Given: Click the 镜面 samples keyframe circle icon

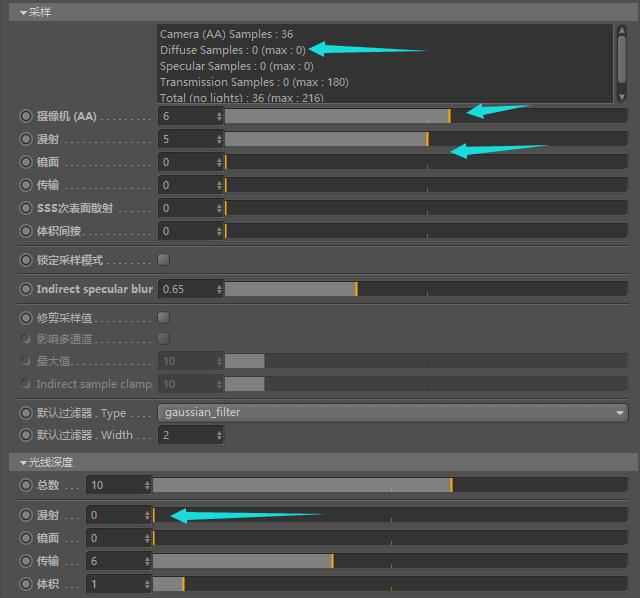Looking at the screenshot, I should point(26,162).
